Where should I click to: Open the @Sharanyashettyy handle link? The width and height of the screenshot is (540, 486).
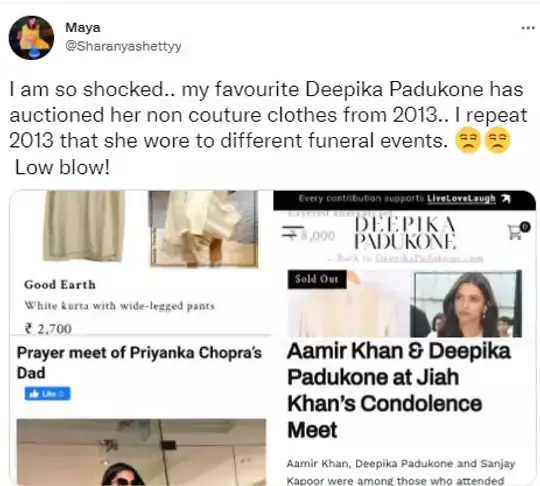click(x=123, y=46)
